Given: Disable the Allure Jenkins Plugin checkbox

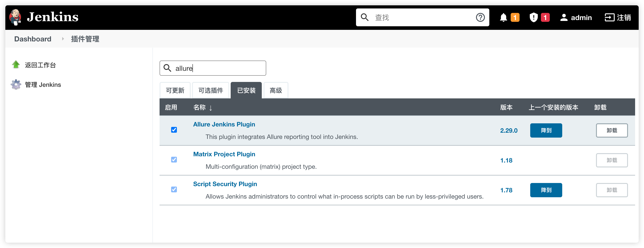Looking at the screenshot, I should pyautogui.click(x=174, y=130).
